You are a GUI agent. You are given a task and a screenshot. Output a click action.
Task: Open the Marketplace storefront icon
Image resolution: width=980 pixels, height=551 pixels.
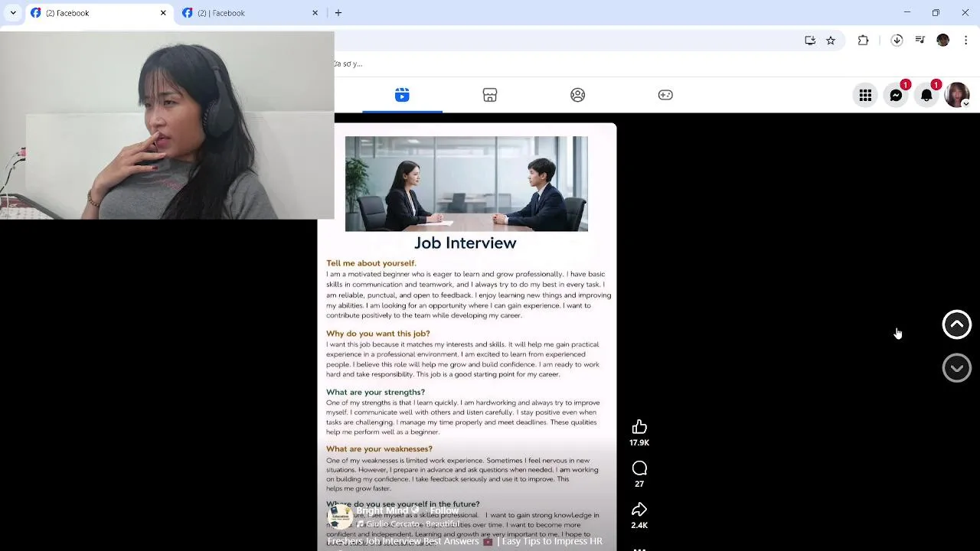click(x=490, y=95)
